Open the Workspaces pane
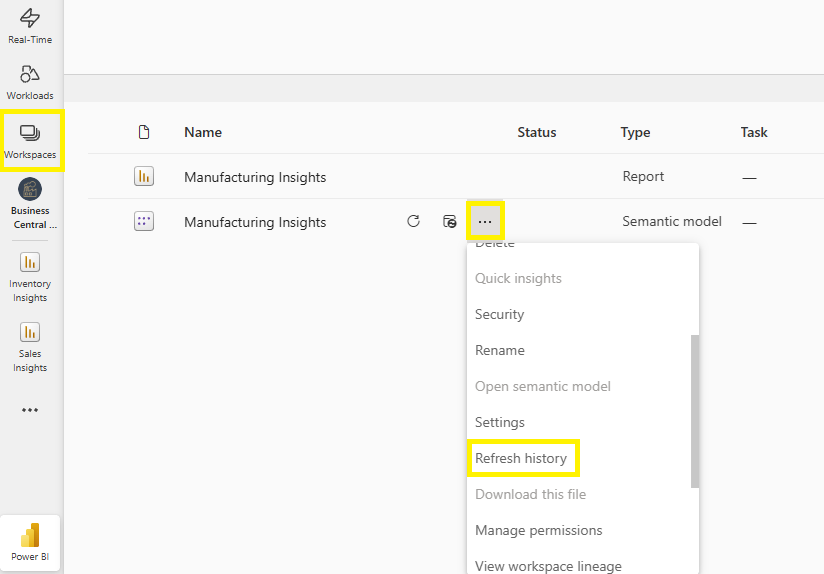Viewport: 824px width, 574px height. 30,140
